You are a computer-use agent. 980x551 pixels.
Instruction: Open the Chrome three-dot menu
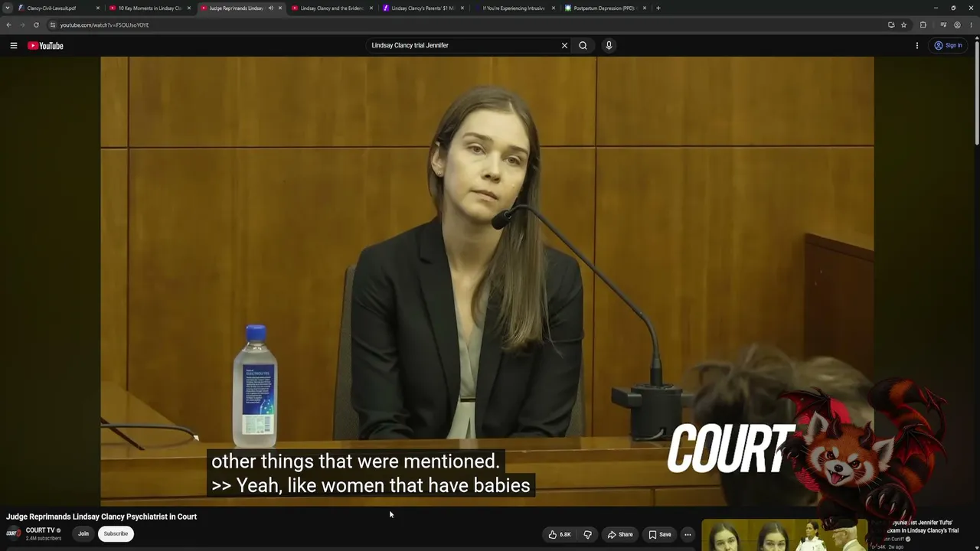pos(971,24)
